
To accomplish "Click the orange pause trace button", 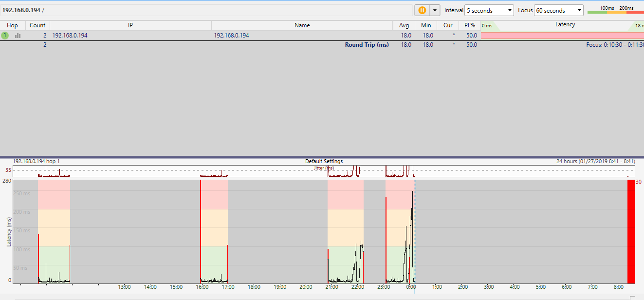I will (x=422, y=10).
